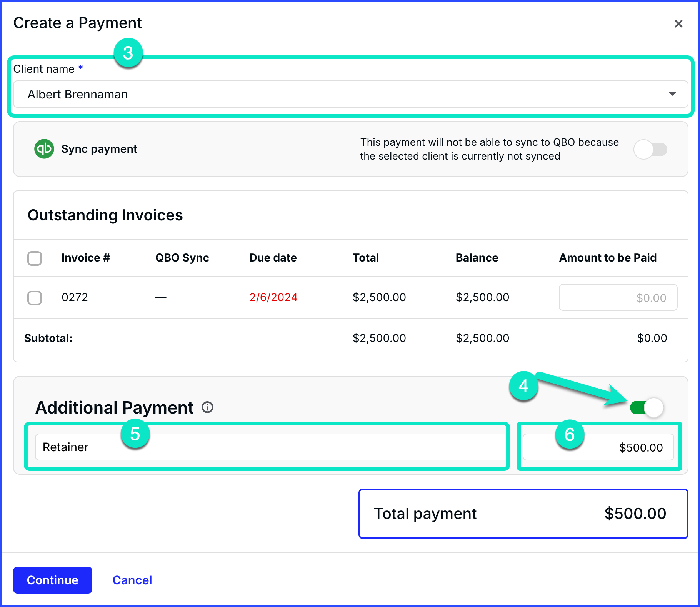Click the info icon beside Additional Payment
This screenshot has height=607, width=700.
coord(207,407)
